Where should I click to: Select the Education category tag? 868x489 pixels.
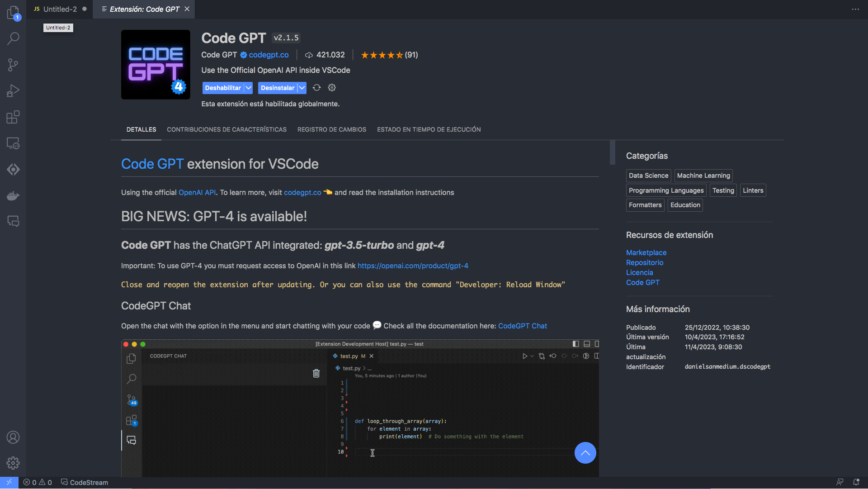[685, 205]
